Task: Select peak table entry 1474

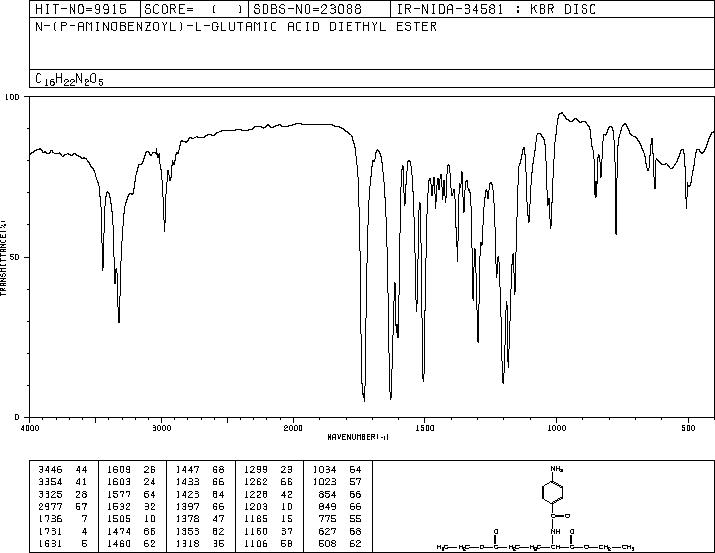Action: [119, 531]
